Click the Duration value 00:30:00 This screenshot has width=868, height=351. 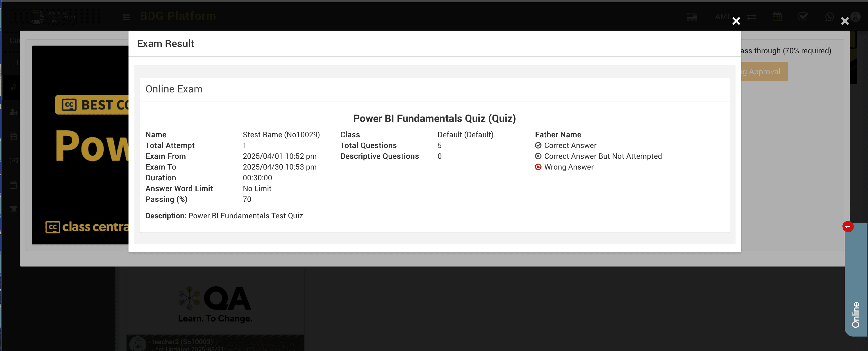point(258,178)
